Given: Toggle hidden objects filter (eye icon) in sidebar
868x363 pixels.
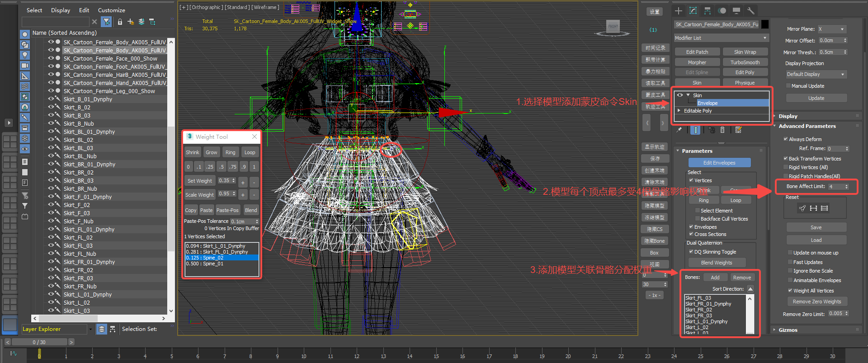Looking at the screenshot, I should point(25,149).
